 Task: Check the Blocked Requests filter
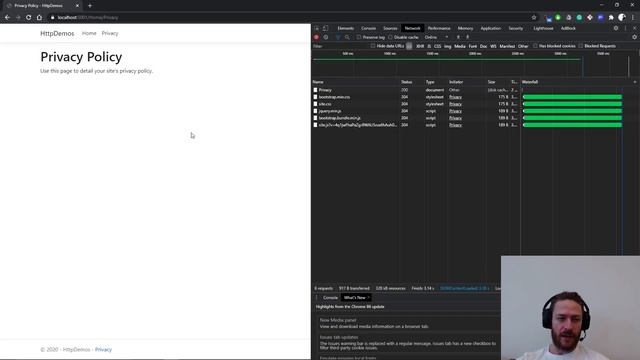tap(580, 46)
